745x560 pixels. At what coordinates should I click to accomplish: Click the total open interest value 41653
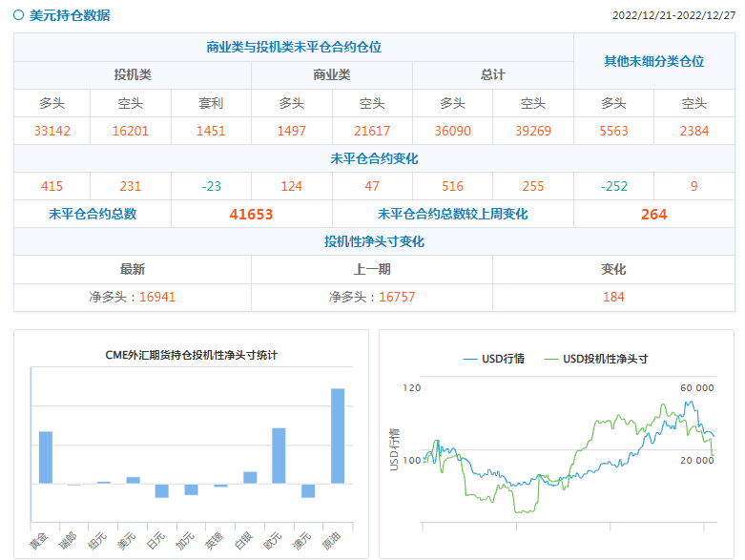click(x=252, y=215)
